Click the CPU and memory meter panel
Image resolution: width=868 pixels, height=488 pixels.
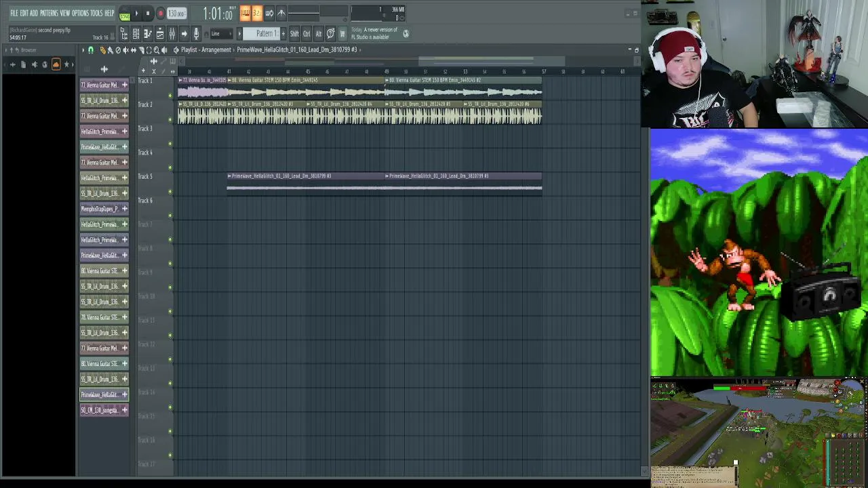[378, 14]
